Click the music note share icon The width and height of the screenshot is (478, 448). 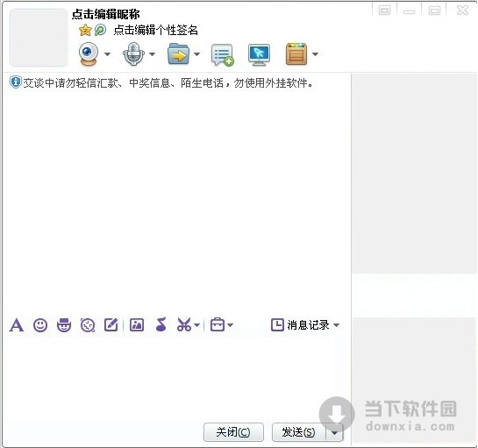coord(161,324)
